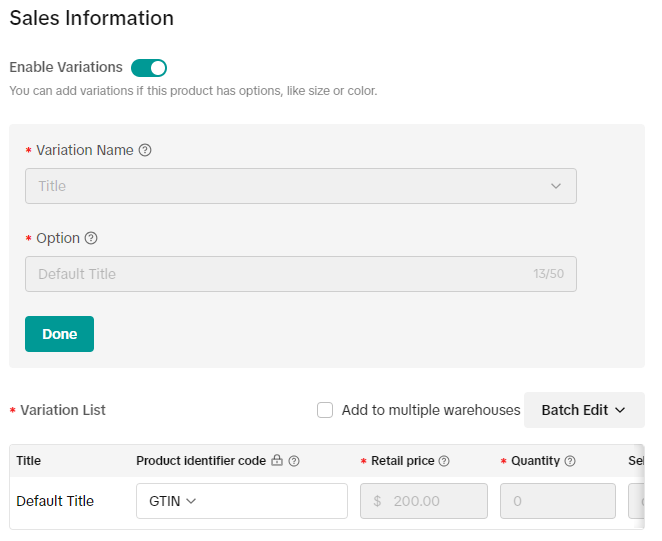Image resolution: width=662 pixels, height=541 pixels.
Task: Click help icon next to Variation Name
Action: 145,150
